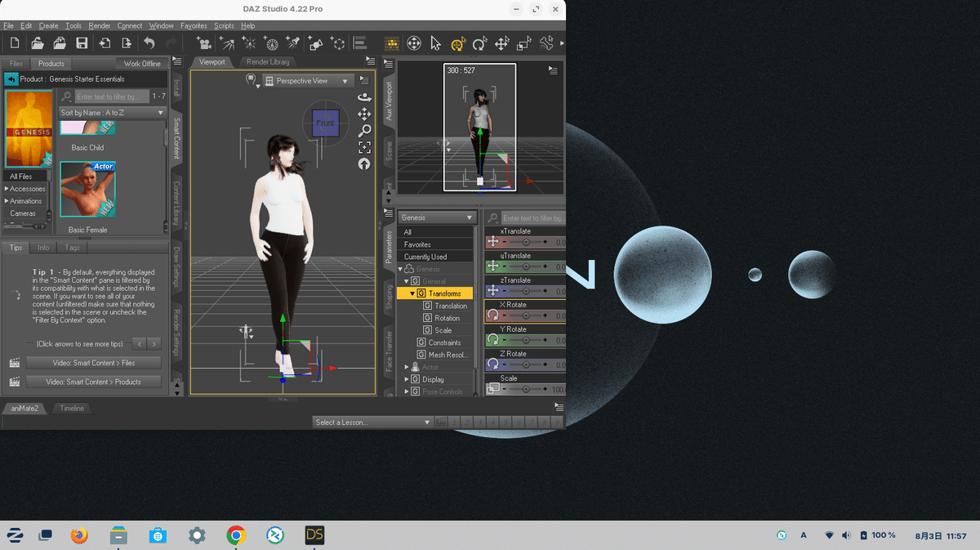Click the viewport zoom magnifier icon
This screenshot has height=550, width=980.
tap(364, 130)
